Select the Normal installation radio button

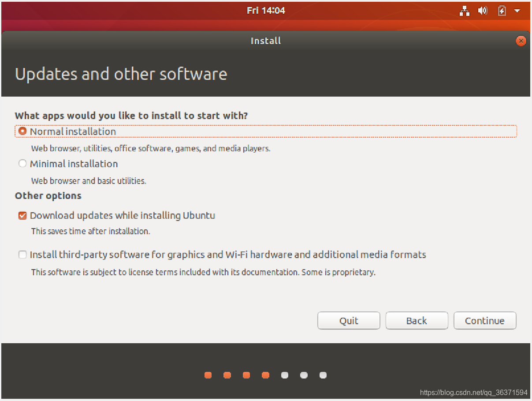23,131
